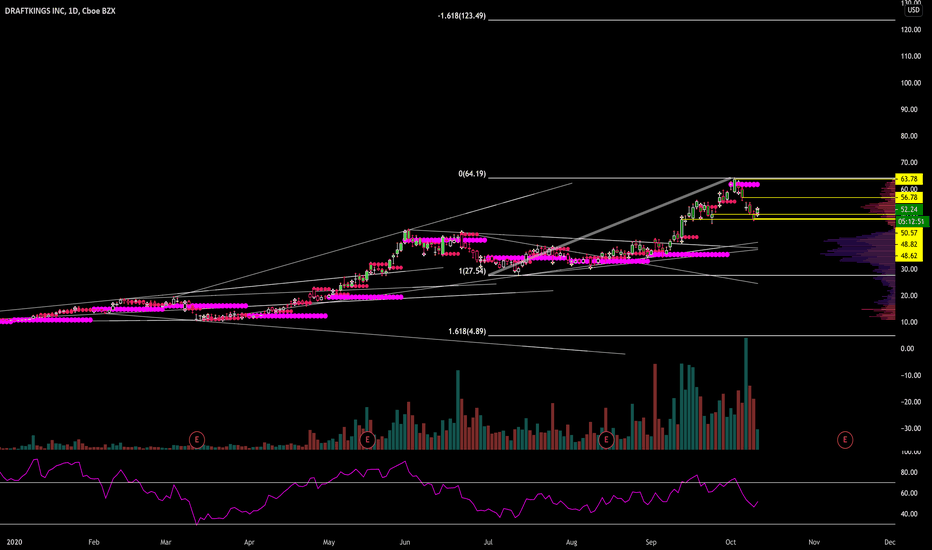This screenshot has height=550, width=932.
Task: Click the Jun label on time axis
Action: click(405, 542)
